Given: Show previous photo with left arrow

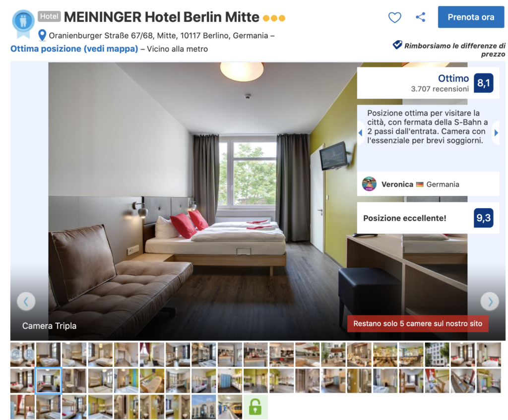Looking at the screenshot, I should [x=26, y=301].
